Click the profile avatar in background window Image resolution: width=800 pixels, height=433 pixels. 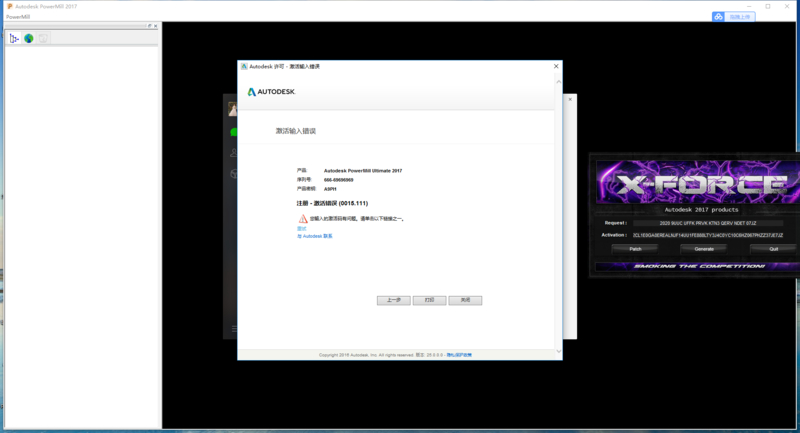pyautogui.click(x=233, y=109)
